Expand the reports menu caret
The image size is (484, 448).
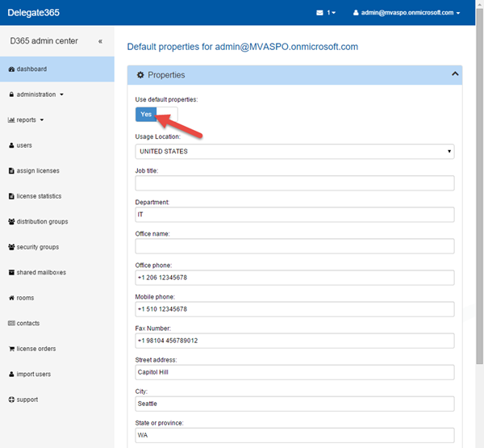tap(42, 120)
